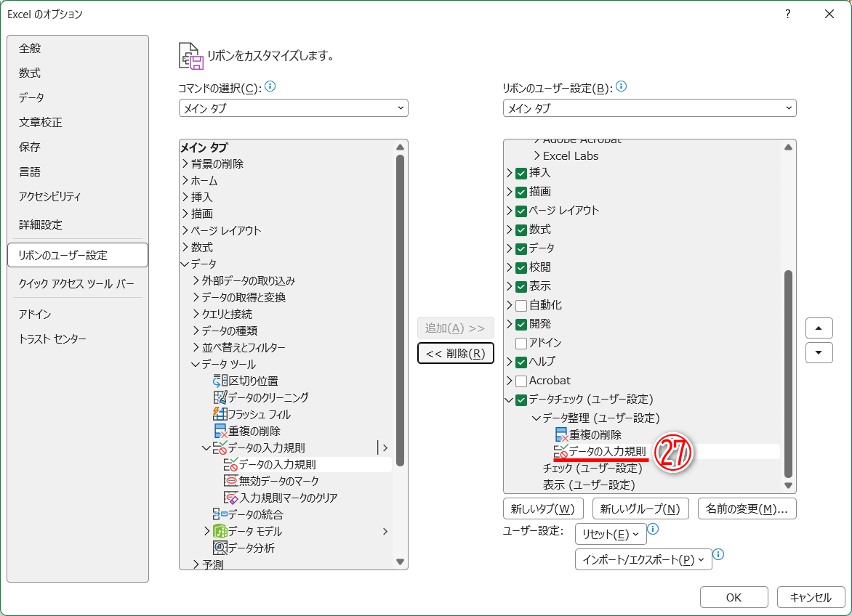Click right list scroll down arrow
852x616 pixels.
(788, 486)
